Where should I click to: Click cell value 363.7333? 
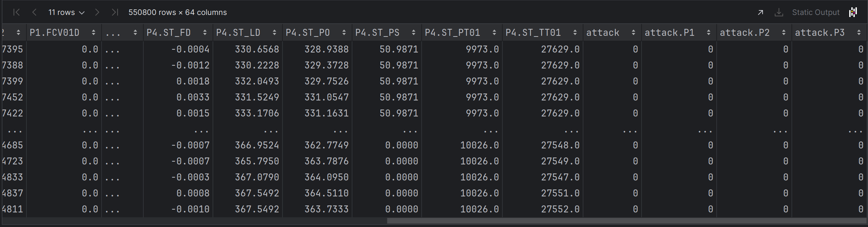point(326,209)
